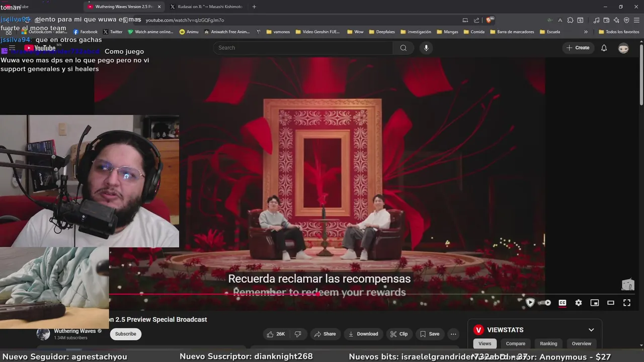This screenshot has height=362, width=644.
Task: Share the video
Action: pyautogui.click(x=325, y=334)
